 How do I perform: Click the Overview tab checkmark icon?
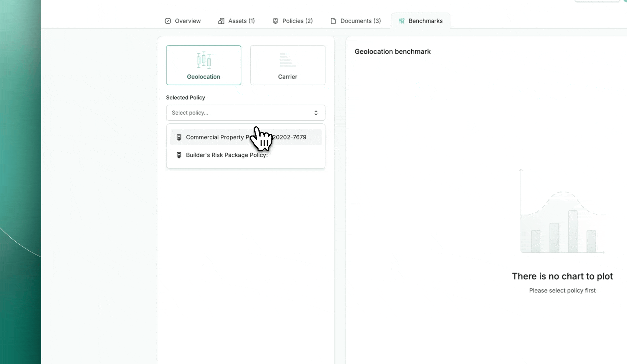pos(168,21)
